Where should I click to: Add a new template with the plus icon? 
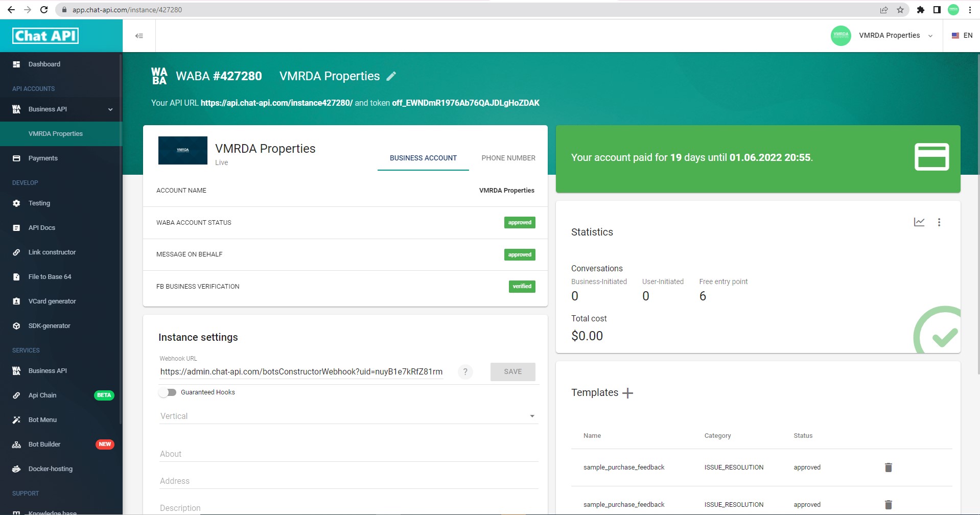click(x=628, y=393)
